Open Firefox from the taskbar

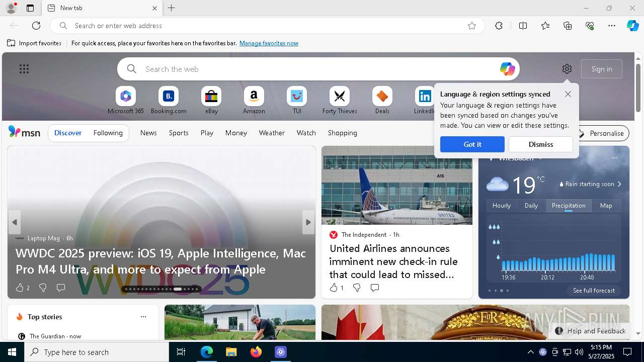(x=256, y=352)
